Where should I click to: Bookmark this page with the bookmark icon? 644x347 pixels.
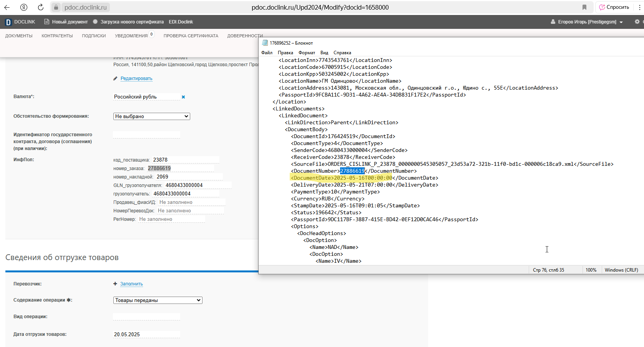coord(584,7)
